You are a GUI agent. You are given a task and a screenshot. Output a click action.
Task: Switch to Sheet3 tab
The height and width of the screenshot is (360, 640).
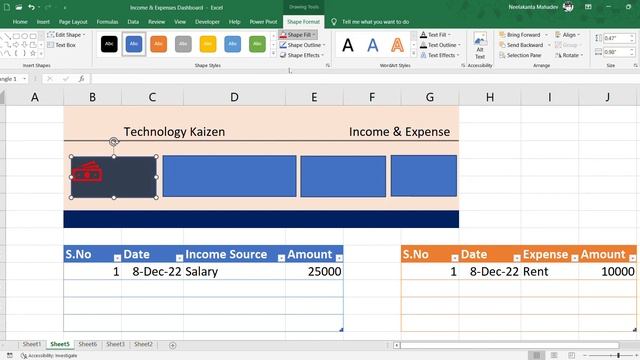tap(116, 344)
